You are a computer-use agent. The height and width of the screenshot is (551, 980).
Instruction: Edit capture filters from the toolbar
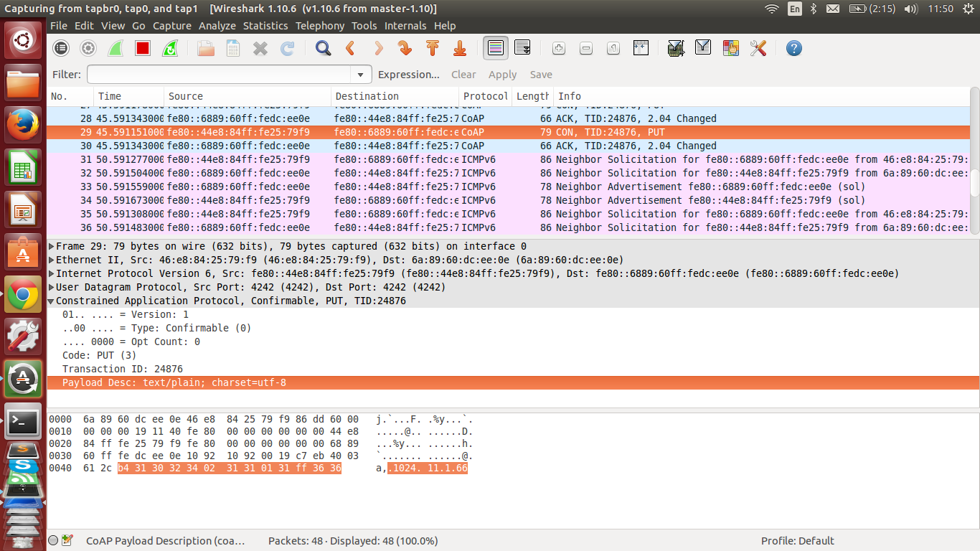coord(676,48)
